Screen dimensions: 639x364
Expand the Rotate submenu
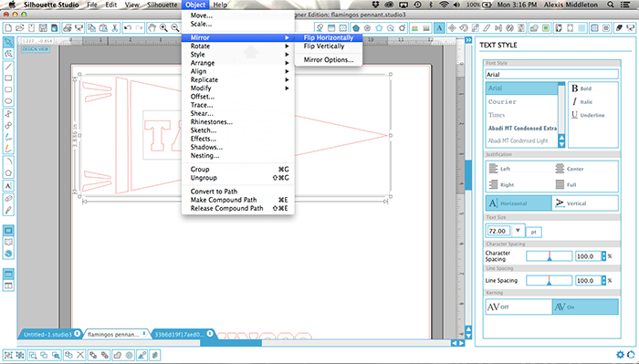pos(238,46)
